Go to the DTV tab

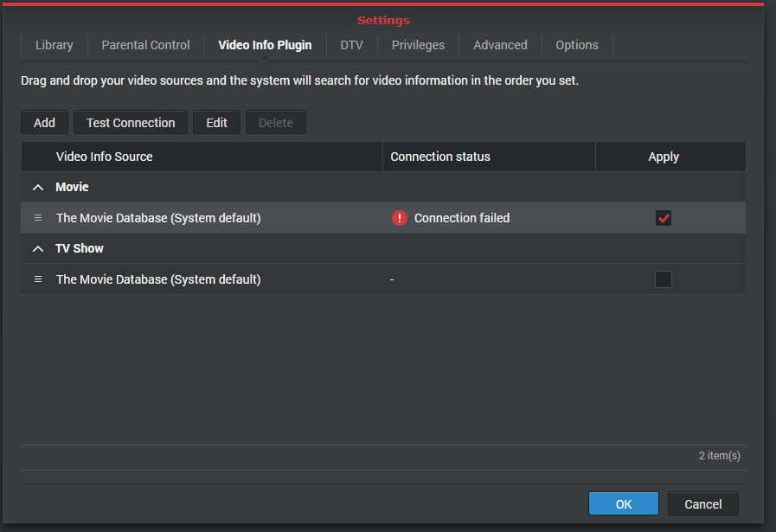(x=351, y=45)
